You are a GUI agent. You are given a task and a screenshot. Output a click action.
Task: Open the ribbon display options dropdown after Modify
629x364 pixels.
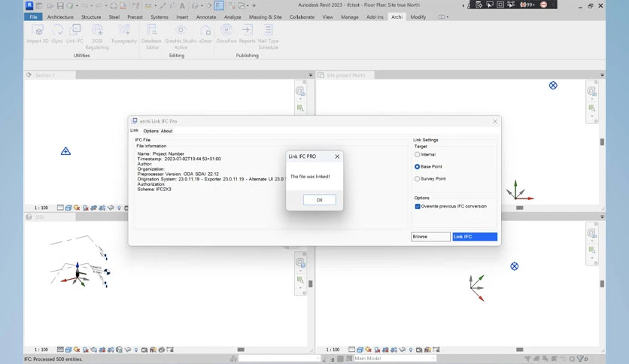click(x=443, y=17)
